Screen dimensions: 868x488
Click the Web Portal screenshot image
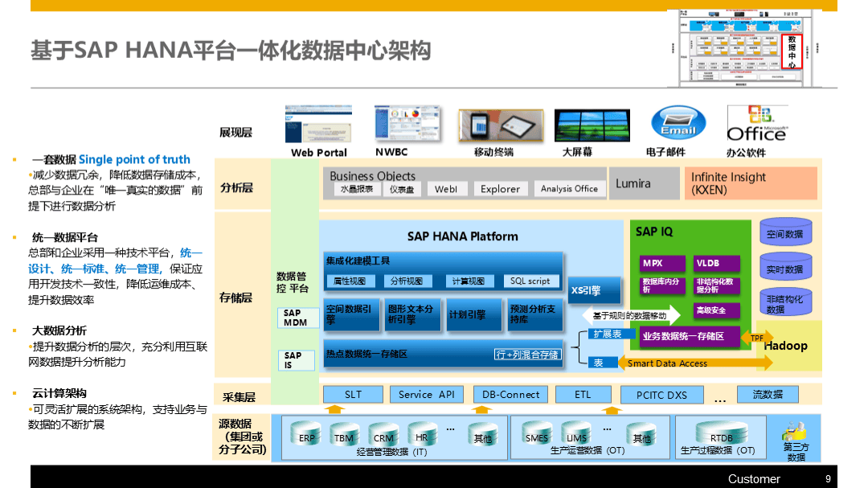click(x=318, y=124)
